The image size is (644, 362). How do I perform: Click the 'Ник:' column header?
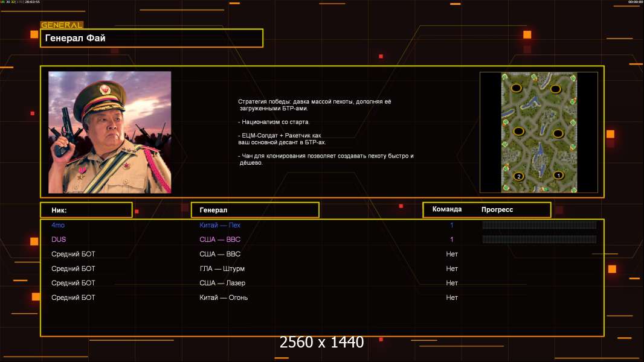[x=86, y=210]
